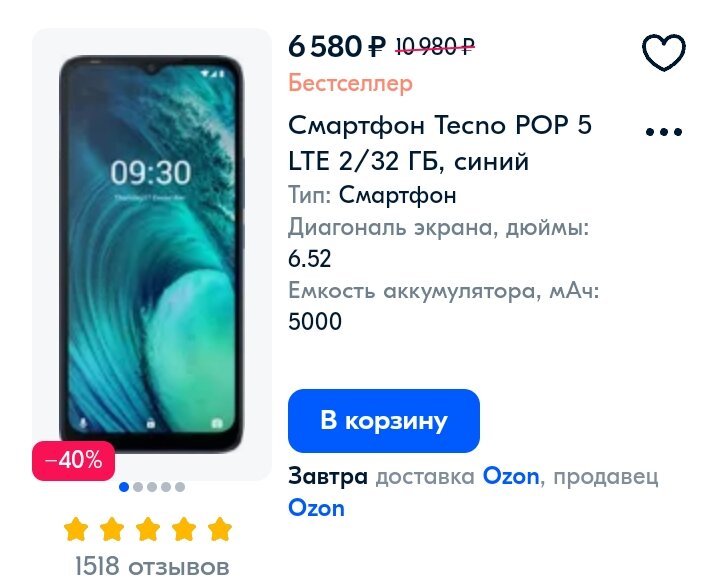Screen dimensions: 720x588
Task: Add product to favorites with heart icon
Action: (x=664, y=52)
